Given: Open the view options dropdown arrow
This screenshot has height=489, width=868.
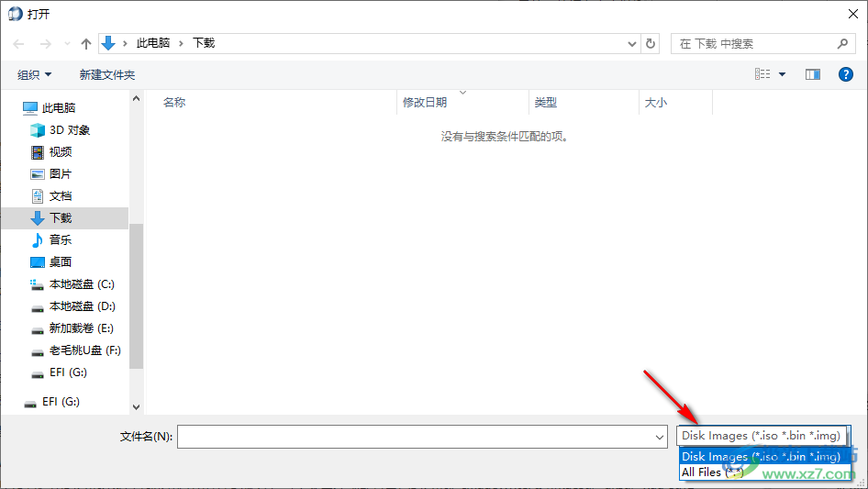Looking at the screenshot, I should [782, 74].
